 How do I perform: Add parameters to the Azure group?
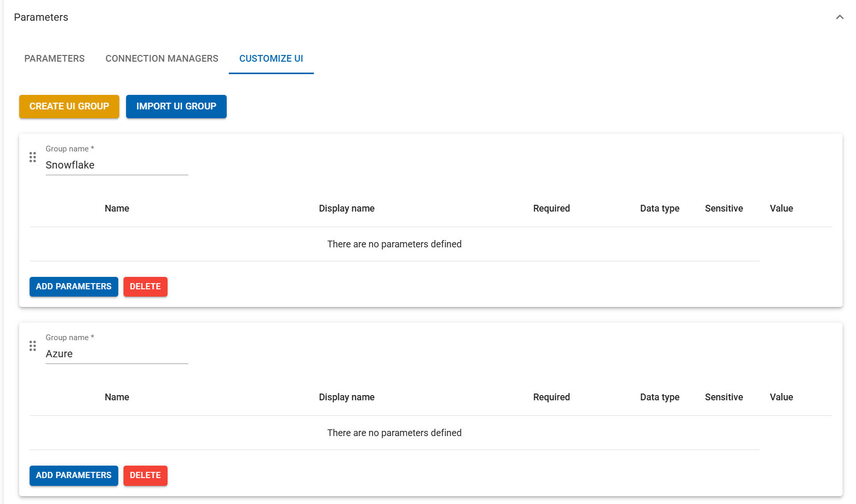click(x=74, y=475)
